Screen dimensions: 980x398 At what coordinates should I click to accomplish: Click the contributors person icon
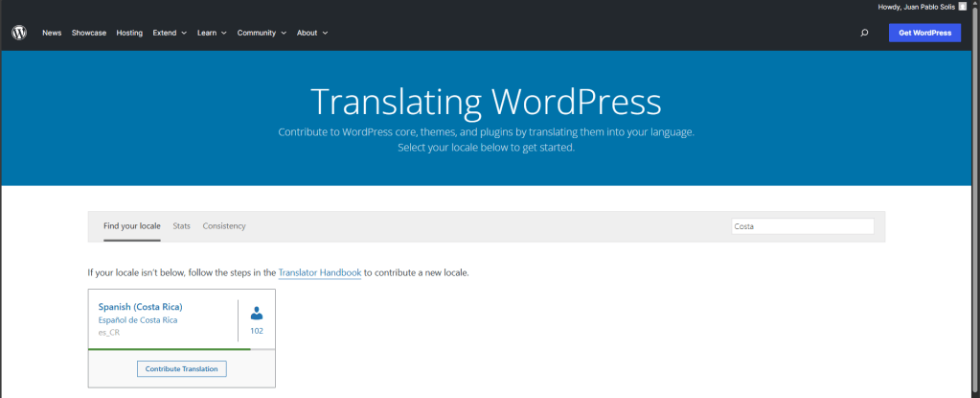(256, 314)
